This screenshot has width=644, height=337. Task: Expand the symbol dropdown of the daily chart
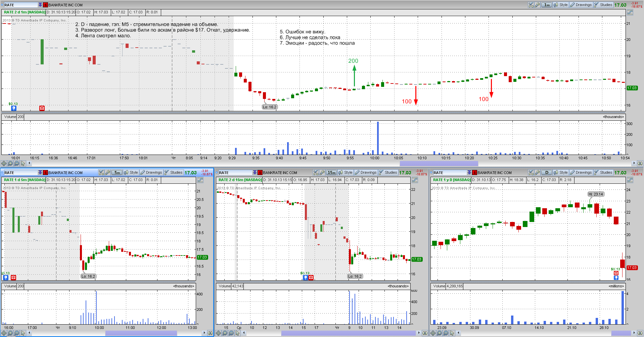coord(469,172)
